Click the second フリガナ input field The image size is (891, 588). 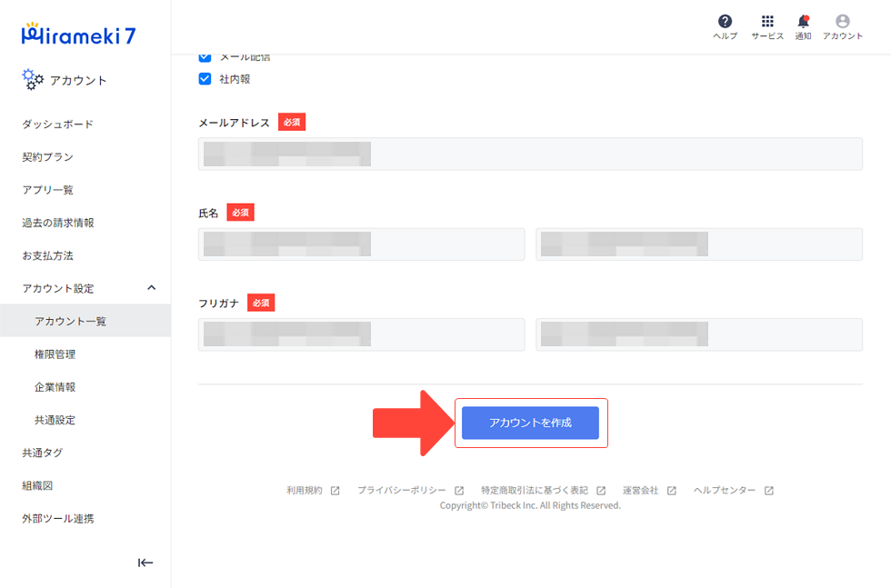click(x=698, y=334)
